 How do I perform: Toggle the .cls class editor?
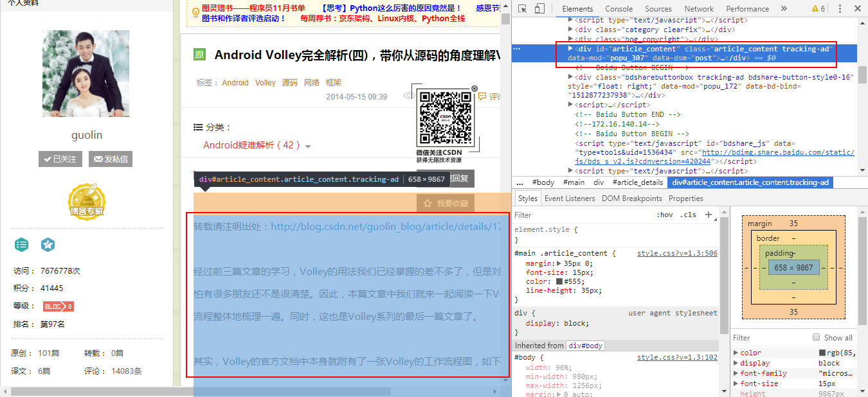(x=689, y=215)
